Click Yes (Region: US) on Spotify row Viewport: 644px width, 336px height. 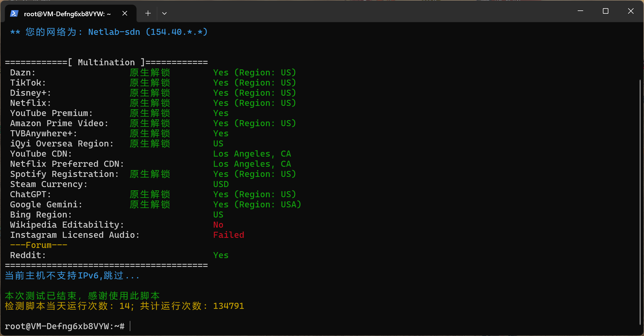point(255,174)
